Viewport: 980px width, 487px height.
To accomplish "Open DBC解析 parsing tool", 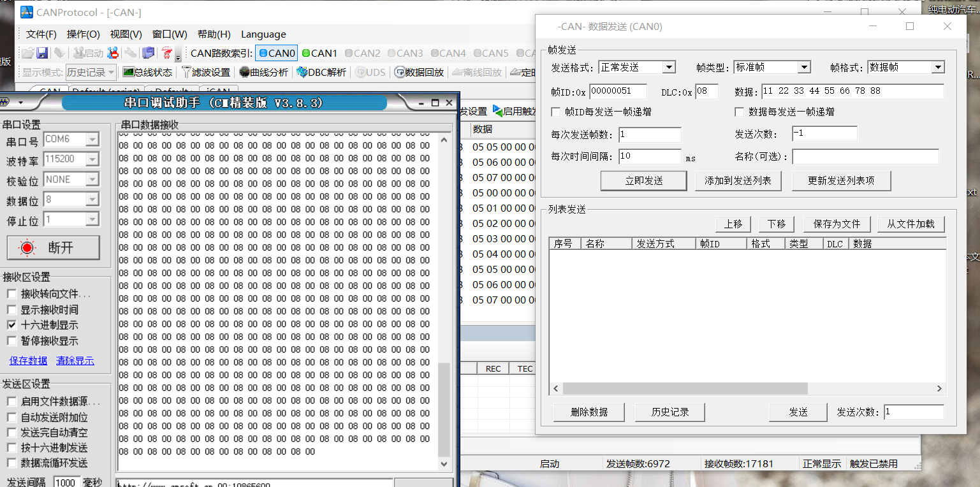I will 321,72.
